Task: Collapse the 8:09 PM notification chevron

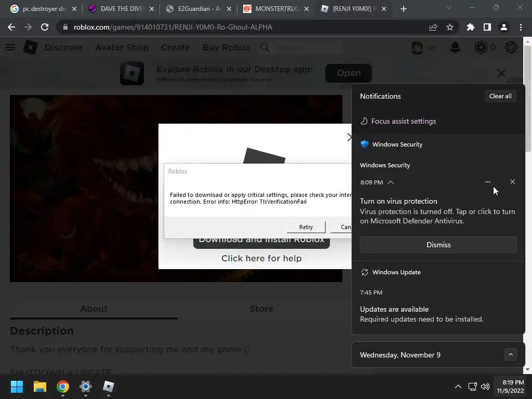Action: [391, 182]
